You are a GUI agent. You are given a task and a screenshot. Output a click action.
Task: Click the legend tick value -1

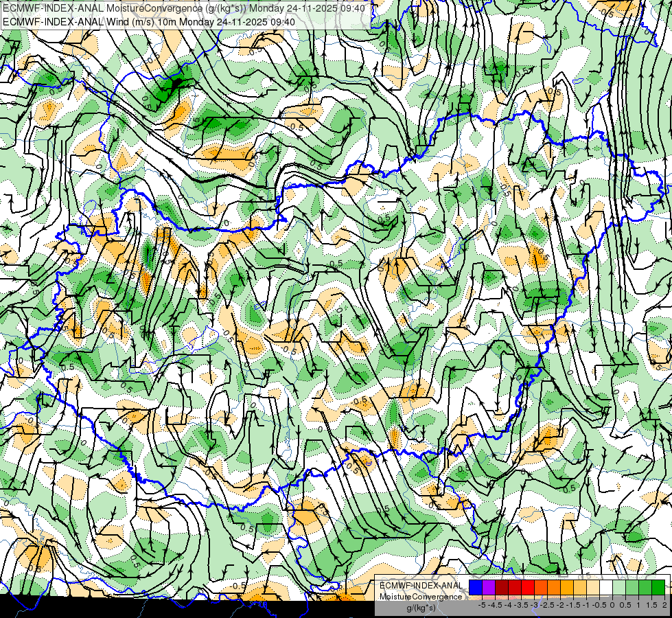(x=586, y=605)
